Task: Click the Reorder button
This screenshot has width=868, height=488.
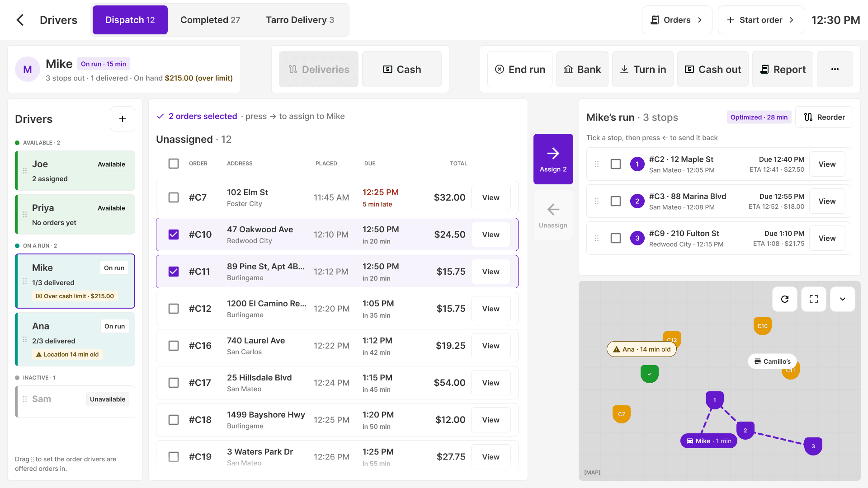Action: [824, 117]
